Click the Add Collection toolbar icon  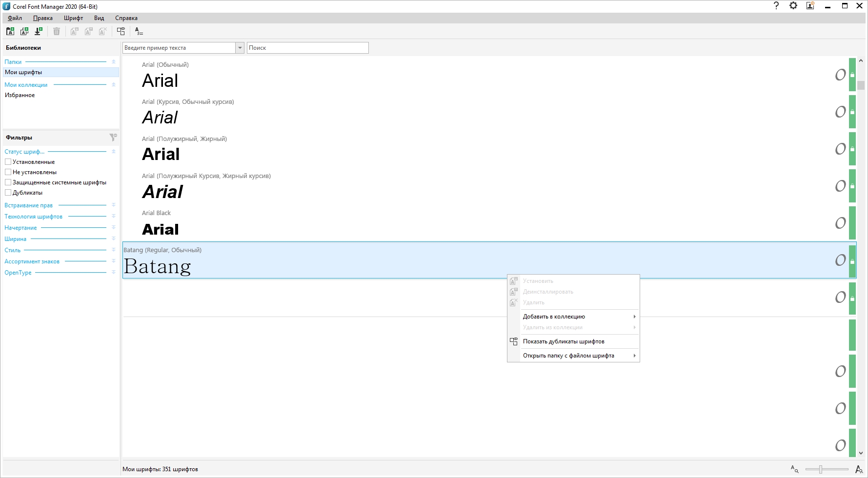point(24,31)
